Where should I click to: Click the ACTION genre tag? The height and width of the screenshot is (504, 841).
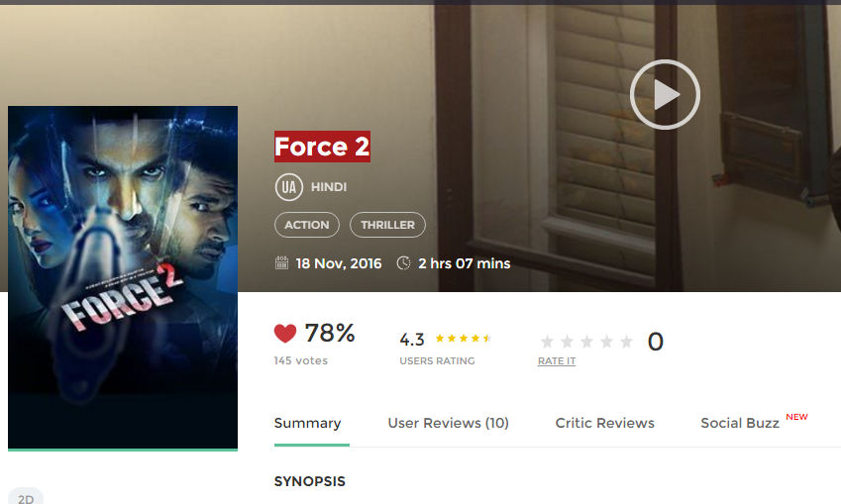pos(307,225)
